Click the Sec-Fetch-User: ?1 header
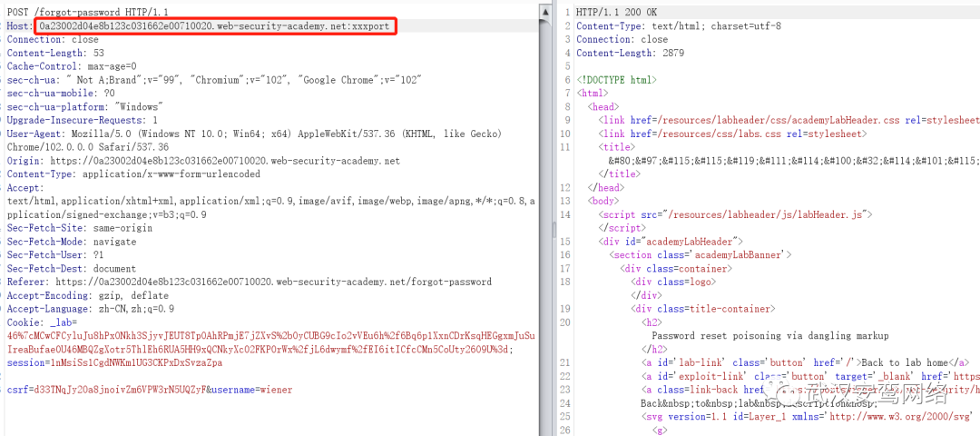The image size is (980, 436). click(55, 254)
